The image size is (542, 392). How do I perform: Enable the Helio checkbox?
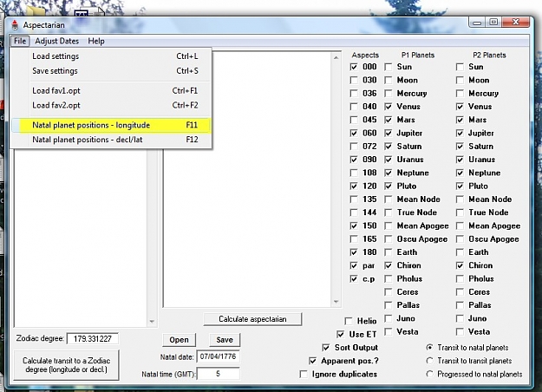tap(349, 321)
